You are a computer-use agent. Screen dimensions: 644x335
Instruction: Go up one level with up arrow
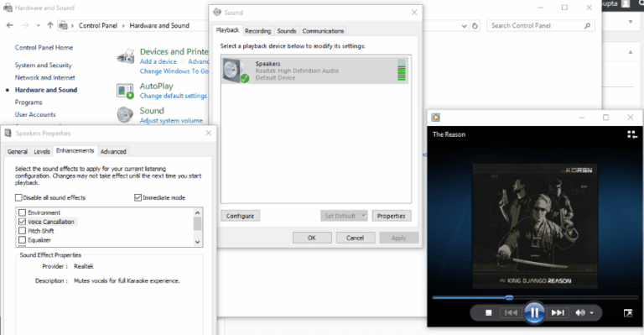50,25
